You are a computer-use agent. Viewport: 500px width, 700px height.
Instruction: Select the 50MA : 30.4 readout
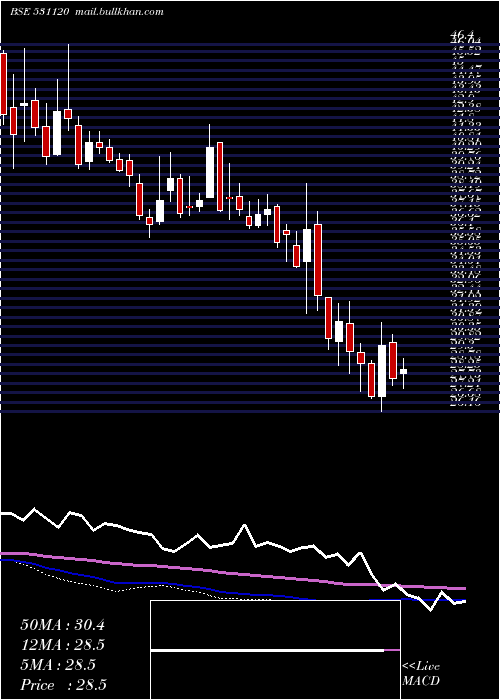point(62,625)
